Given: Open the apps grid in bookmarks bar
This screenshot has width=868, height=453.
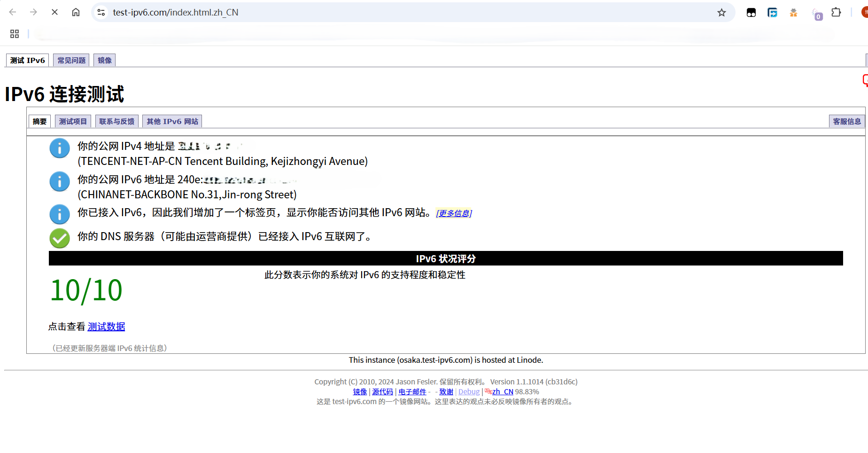Looking at the screenshot, I should (x=15, y=34).
